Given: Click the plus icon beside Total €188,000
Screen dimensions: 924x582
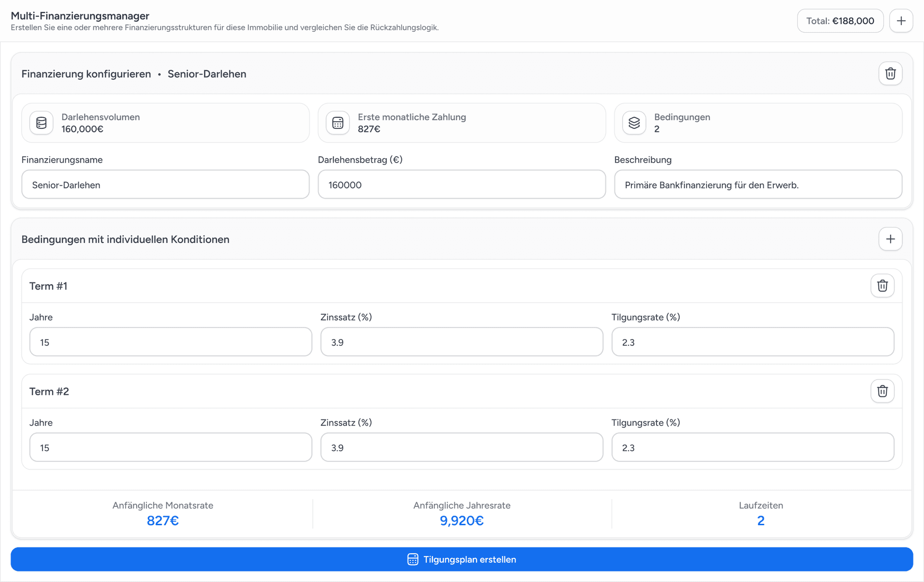Looking at the screenshot, I should pos(901,21).
